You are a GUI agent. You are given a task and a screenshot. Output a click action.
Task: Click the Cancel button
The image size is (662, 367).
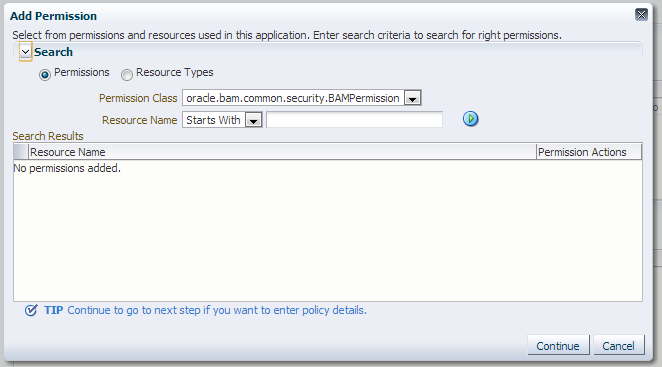tap(619, 345)
